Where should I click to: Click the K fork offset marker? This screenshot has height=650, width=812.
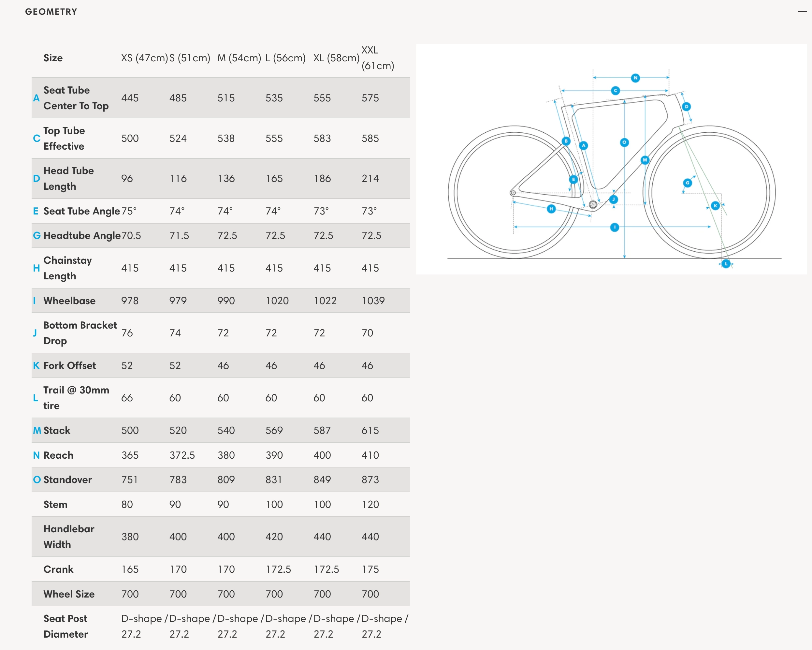pos(715,206)
